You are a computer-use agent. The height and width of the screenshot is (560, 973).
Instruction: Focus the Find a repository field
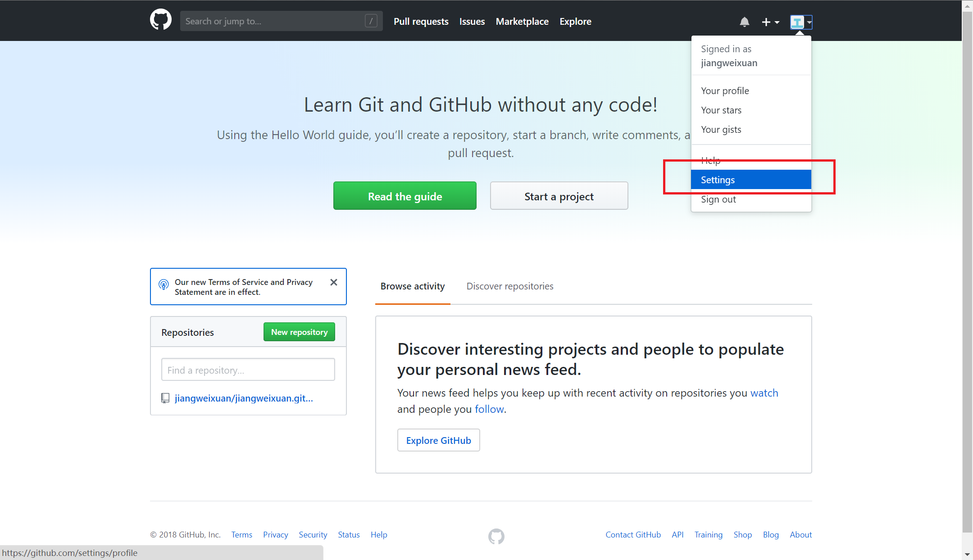248,370
